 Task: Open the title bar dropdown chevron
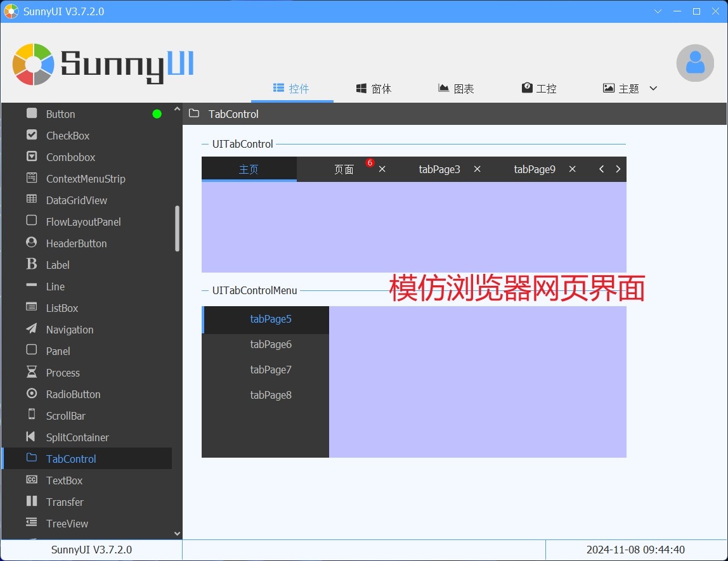pyautogui.click(x=658, y=11)
